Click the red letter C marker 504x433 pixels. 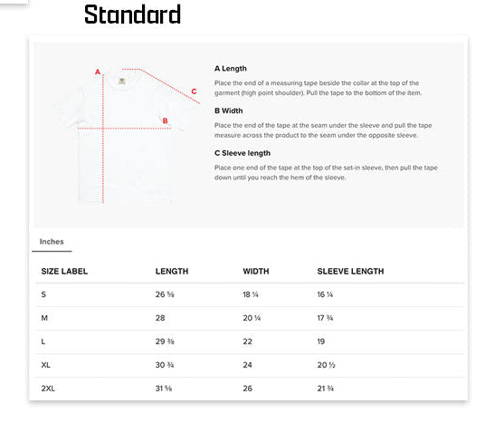click(194, 91)
